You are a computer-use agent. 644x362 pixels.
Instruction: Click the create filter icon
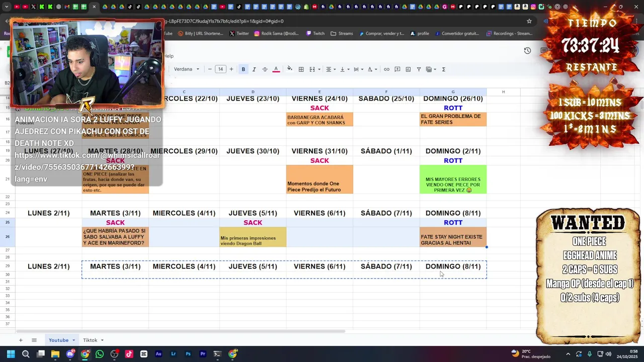tap(419, 69)
